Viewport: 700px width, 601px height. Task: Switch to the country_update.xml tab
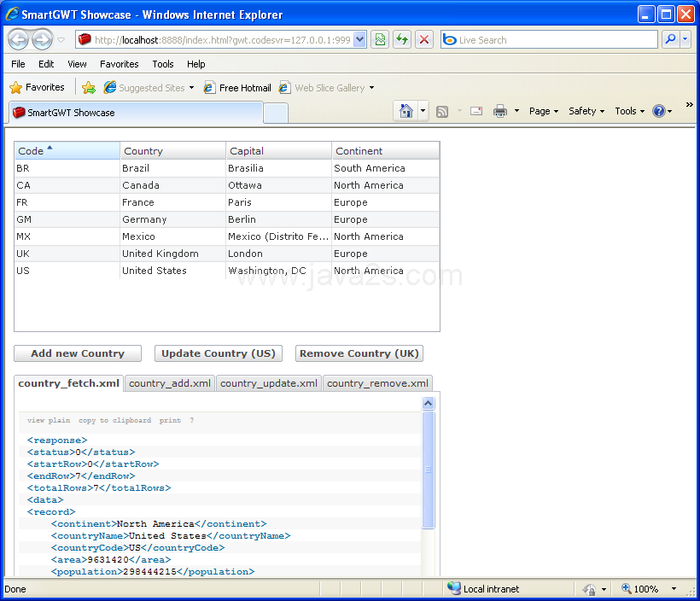click(269, 383)
